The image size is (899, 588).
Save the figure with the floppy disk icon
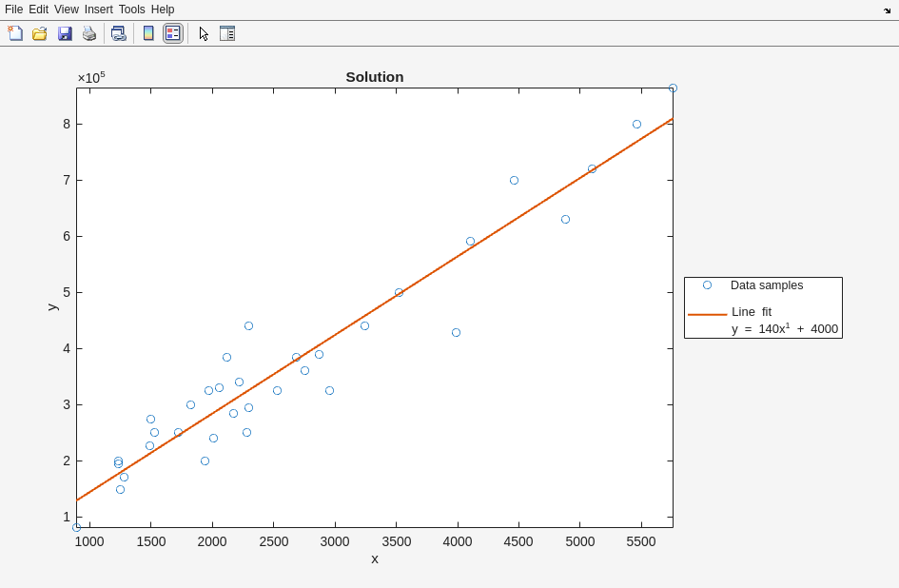(x=65, y=33)
